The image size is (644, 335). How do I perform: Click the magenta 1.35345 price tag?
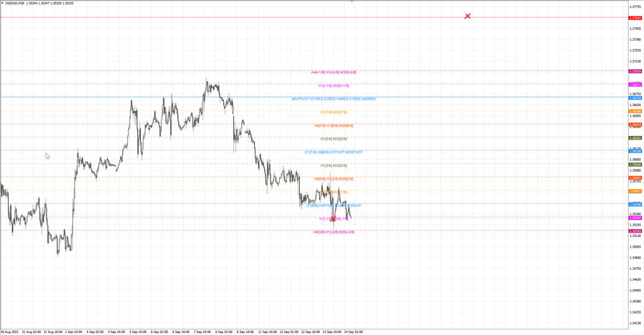(x=635, y=218)
